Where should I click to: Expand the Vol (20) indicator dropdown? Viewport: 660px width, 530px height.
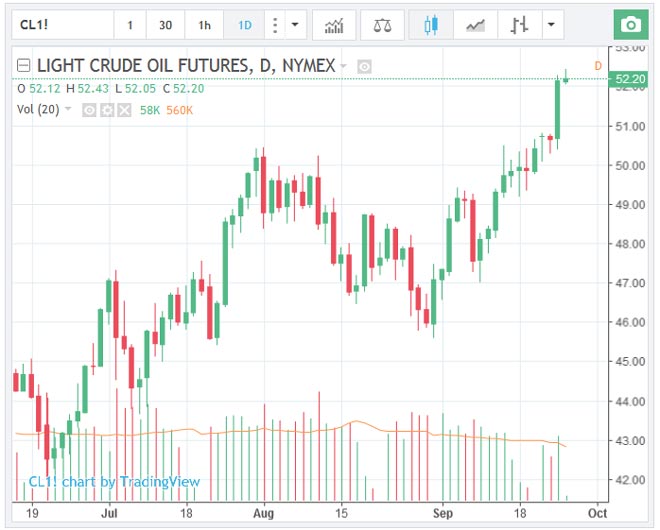[68, 109]
